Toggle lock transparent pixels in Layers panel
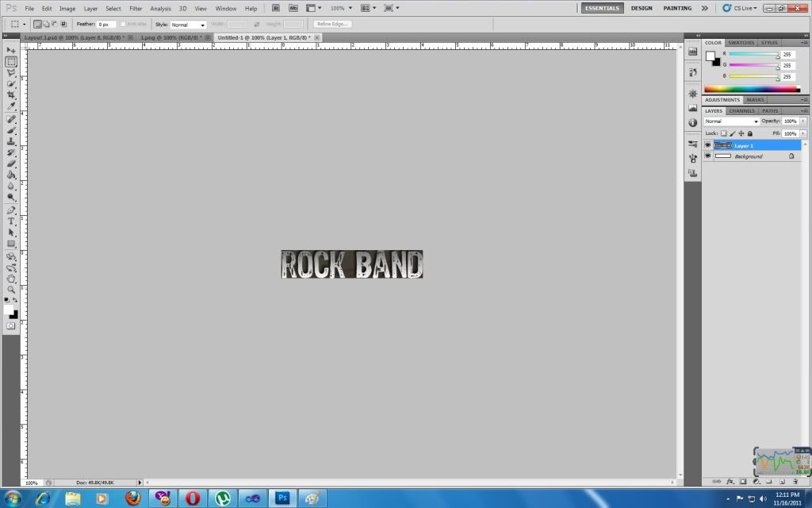Viewport: 812px width, 508px height. pyautogui.click(x=723, y=133)
